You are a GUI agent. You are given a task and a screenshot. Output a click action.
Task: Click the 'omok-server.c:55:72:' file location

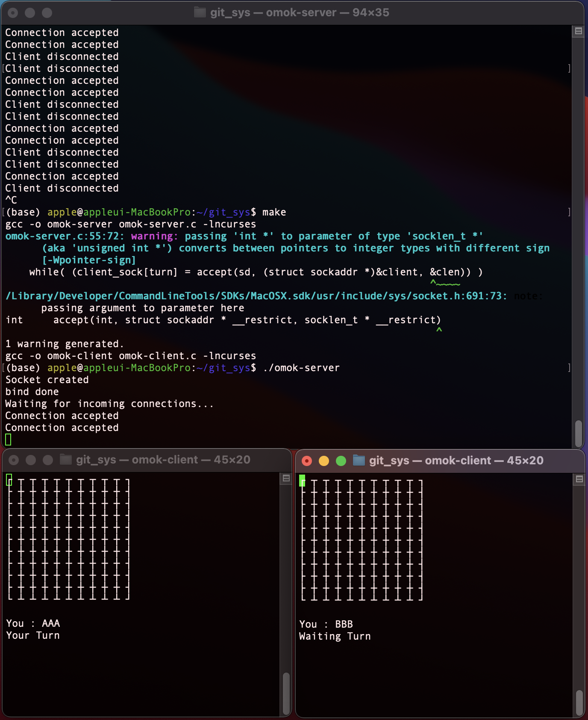[x=65, y=236]
